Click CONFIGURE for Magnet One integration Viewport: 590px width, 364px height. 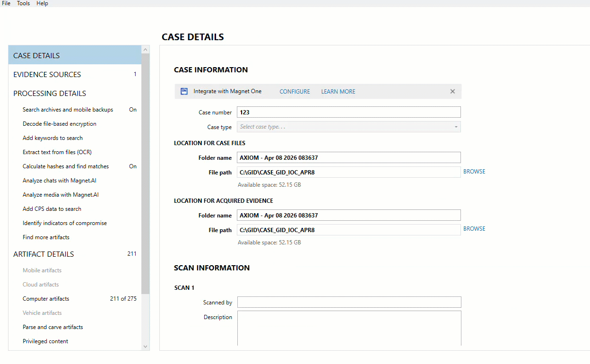(295, 91)
